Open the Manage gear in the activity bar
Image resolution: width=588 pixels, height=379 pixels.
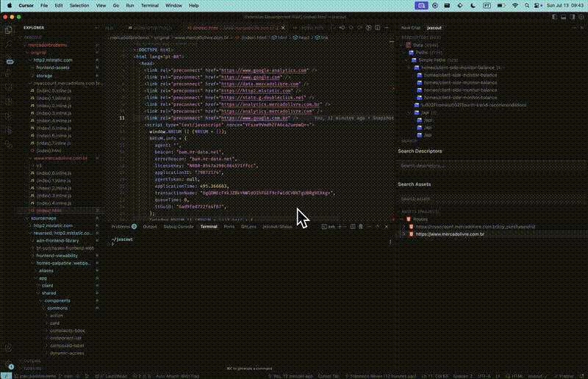[x=8, y=364]
